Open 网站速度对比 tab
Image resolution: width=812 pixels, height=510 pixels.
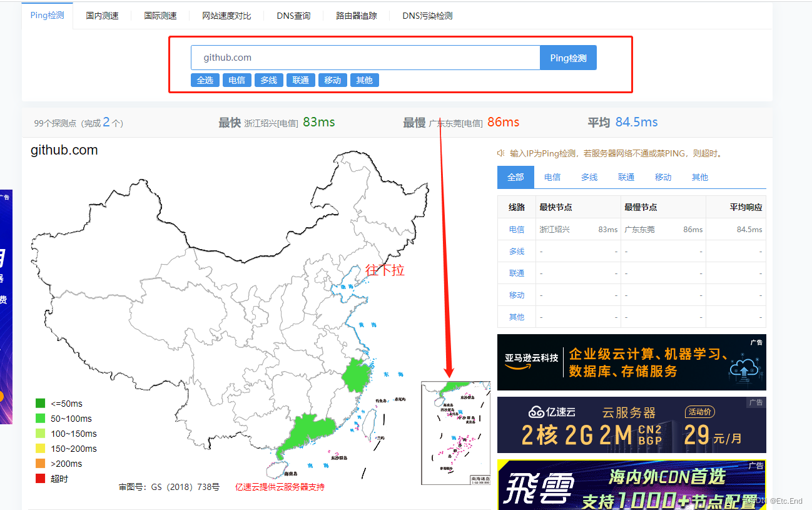click(x=226, y=16)
